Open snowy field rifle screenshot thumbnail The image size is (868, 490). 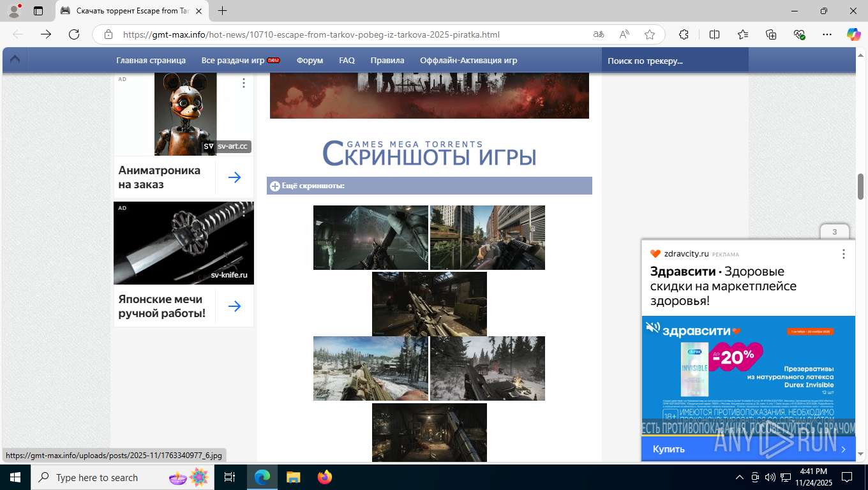pyautogui.click(x=371, y=368)
